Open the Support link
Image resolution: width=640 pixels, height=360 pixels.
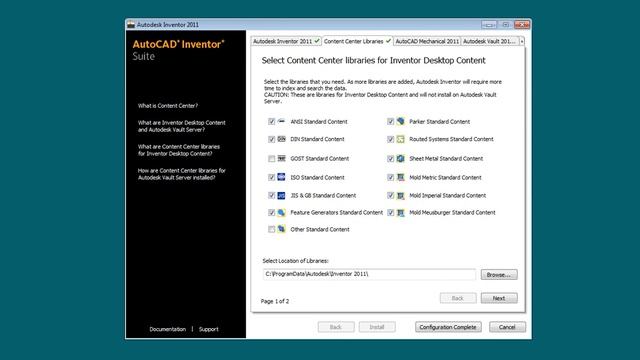click(209, 329)
